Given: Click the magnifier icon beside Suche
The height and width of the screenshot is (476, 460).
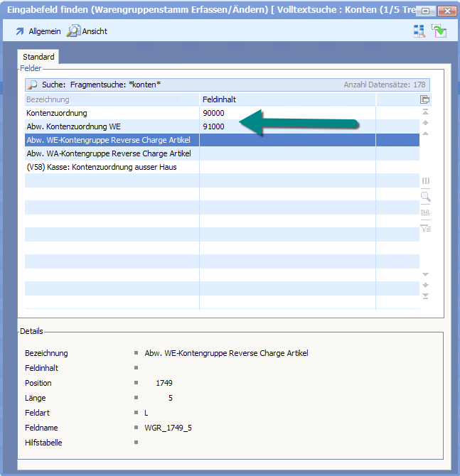Looking at the screenshot, I should 32,85.
